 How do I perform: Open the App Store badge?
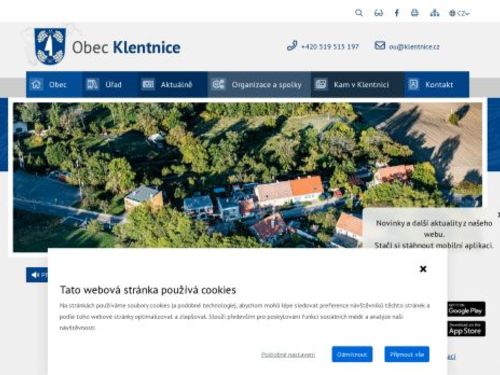[x=466, y=329]
